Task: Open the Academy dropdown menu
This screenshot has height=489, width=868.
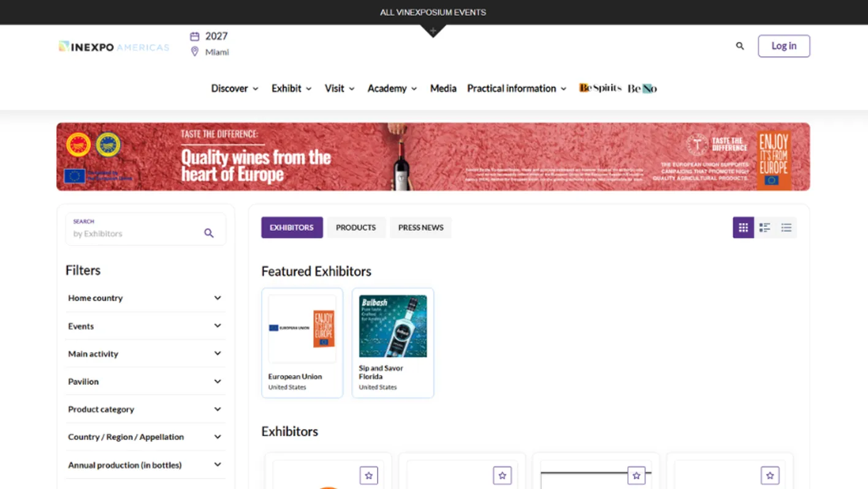Action: click(x=392, y=88)
